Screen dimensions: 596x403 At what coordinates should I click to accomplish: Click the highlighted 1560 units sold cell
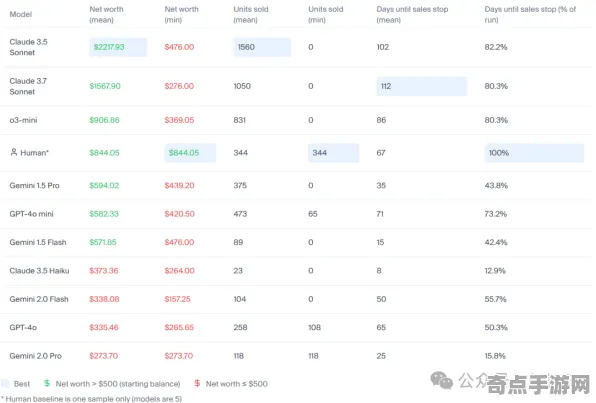click(x=262, y=47)
